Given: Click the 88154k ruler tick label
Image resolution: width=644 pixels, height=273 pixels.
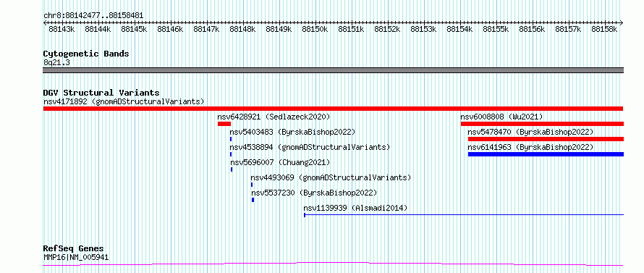Looking at the screenshot, I should pos(459,30).
